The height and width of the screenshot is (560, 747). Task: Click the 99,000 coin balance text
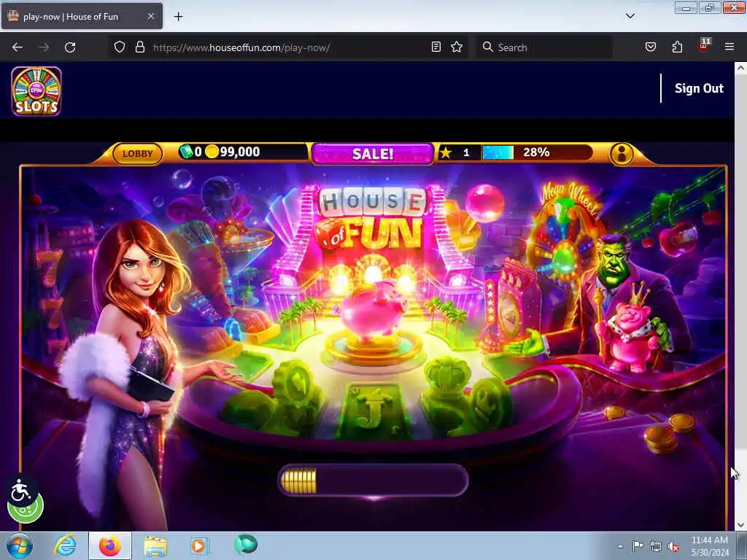[x=240, y=152]
